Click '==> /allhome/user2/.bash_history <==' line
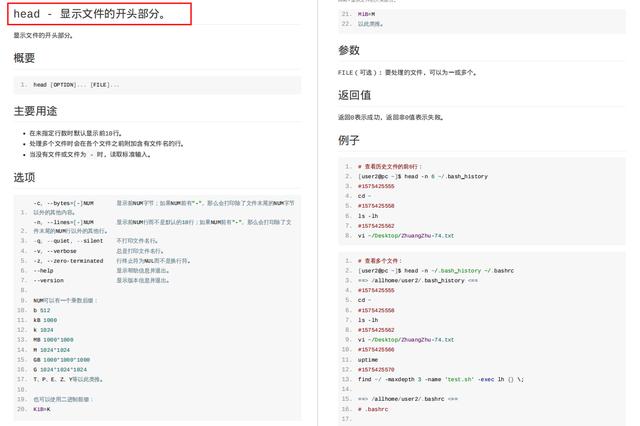 [x=418, y=280]
